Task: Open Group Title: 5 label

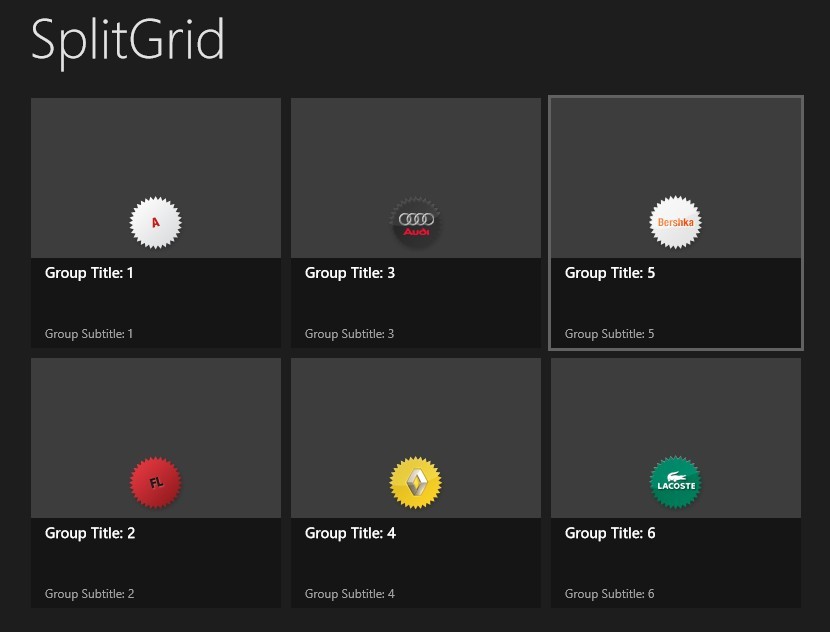Action: tap(610, 273)
